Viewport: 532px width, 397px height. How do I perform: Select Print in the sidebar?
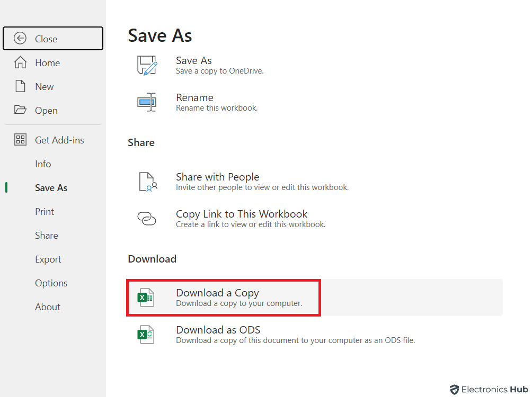pyautogui.click(x=45, y=211)
